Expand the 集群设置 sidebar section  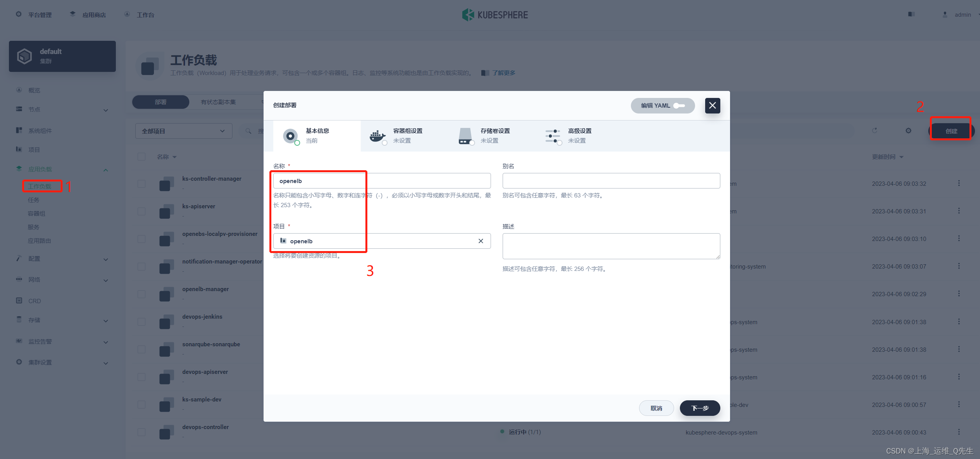62,363
